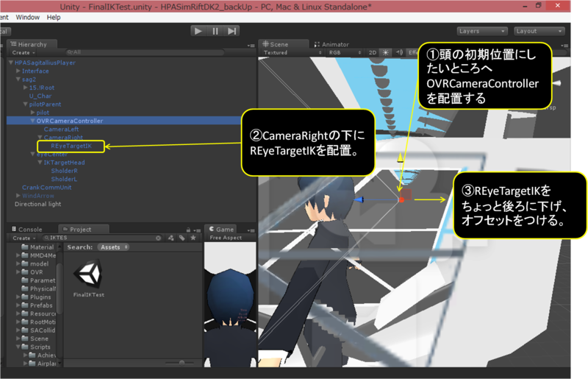The height and width of the screenshot is (379, 588).
Task: Clear the Project search text
Action: [158, 238]
